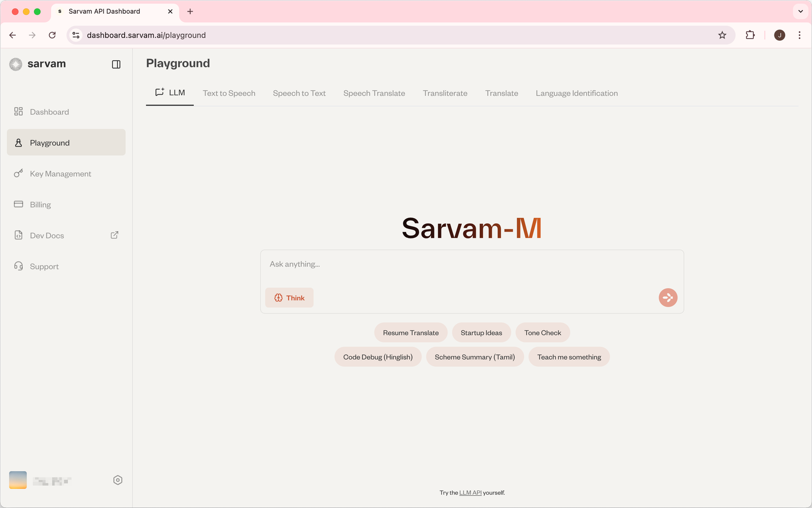Send the message with the arrow icon
Image resolution: width=812 pixels, height=508 pixels.
click(668, 297)
